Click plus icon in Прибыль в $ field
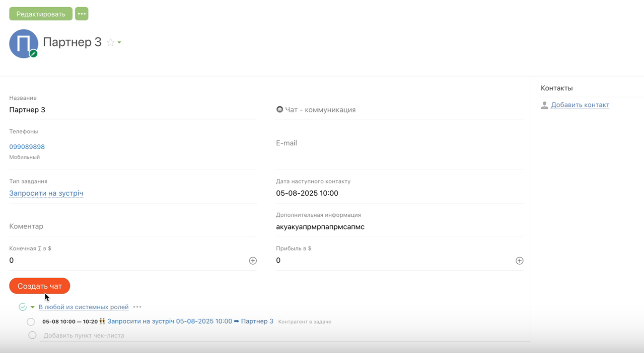Viewport: 644px width, 353px height. [520, 260]
